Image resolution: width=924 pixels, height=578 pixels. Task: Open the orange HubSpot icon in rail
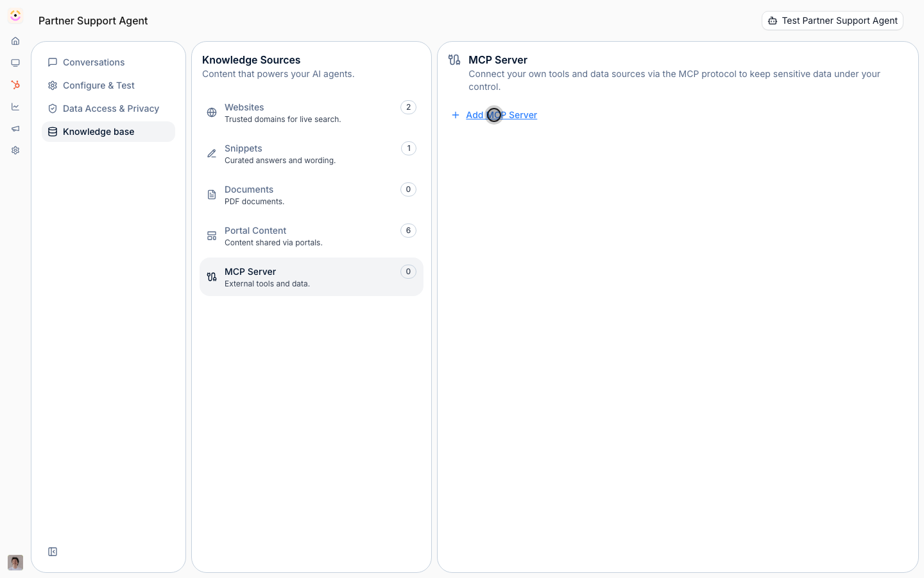15,85
